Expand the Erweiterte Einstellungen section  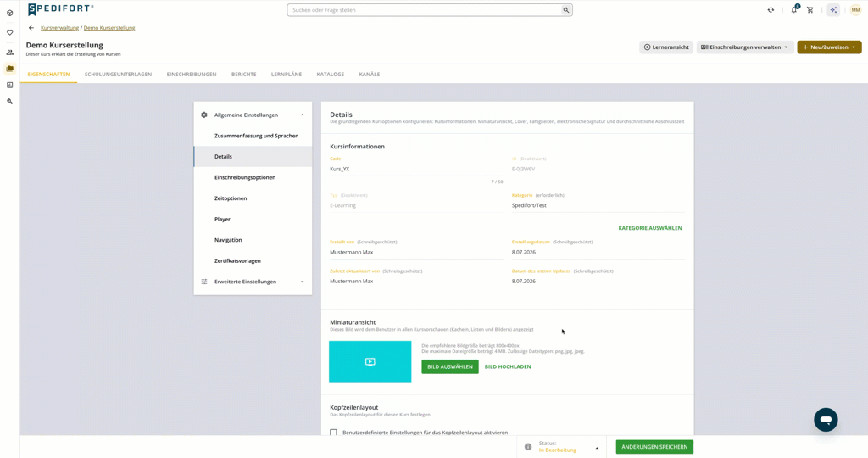click(303, 282)
